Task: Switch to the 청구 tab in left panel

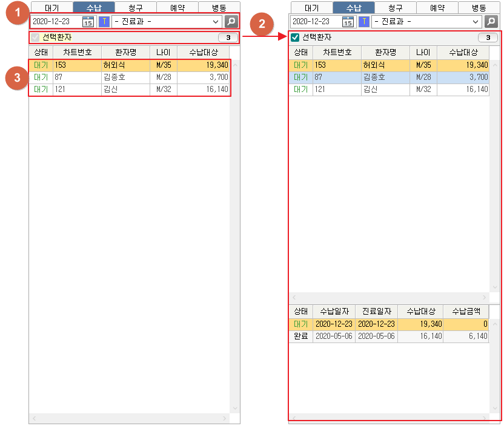Action: (x=135, y=8)
